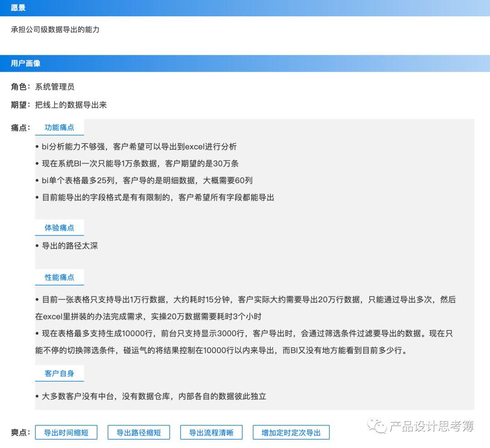Click the 爽点 label at the bottom
Image resolution: width=490 pixels, height=448 pixels.
click(19, 432)
